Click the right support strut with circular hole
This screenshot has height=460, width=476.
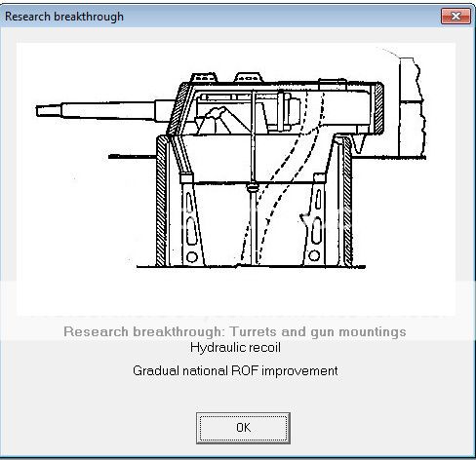315,221
